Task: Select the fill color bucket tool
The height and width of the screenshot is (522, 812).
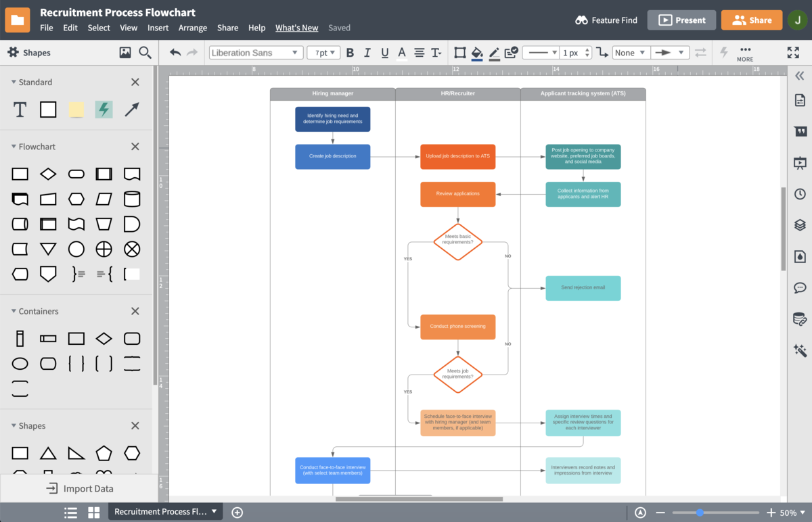Action: (x=476, y=52)
